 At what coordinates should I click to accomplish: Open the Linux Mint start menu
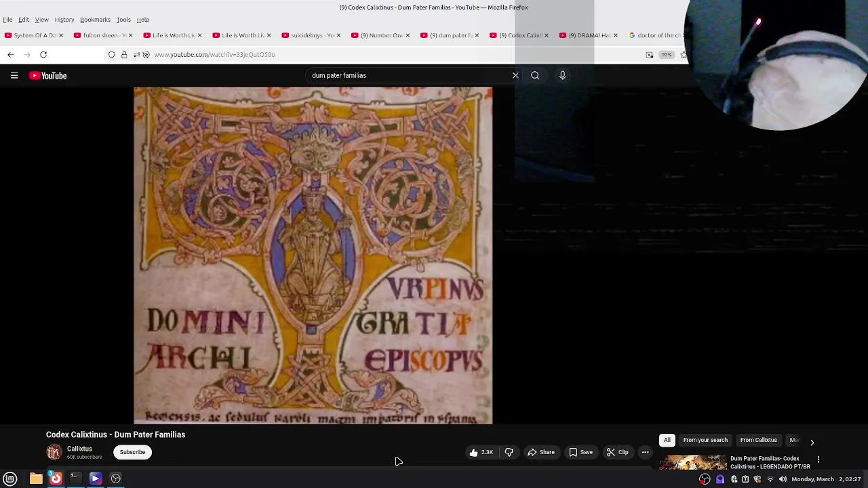click(10, 479)
